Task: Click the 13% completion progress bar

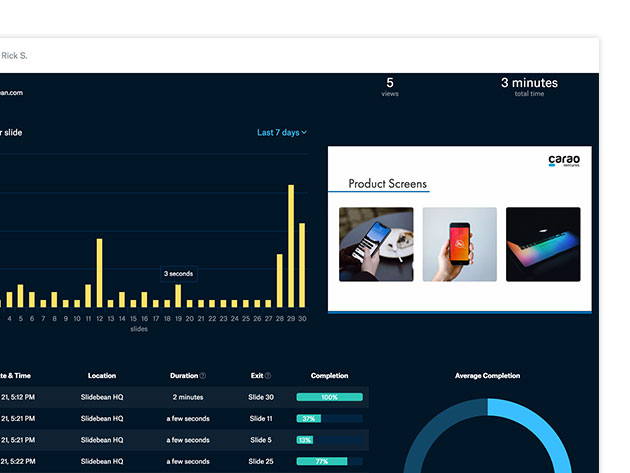Action: pos(329,440)
